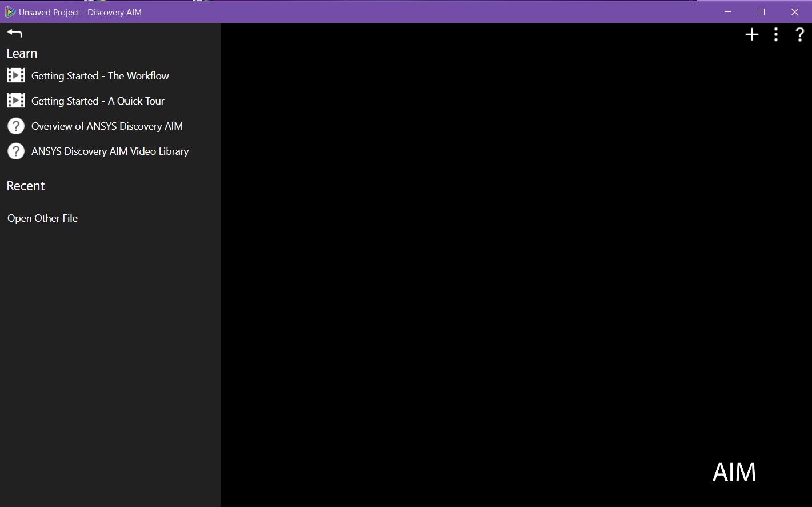Screen dimensions: 812x507
Task: Open ANSYS Discovery AIM Video Library
Action: pos(110,151)
